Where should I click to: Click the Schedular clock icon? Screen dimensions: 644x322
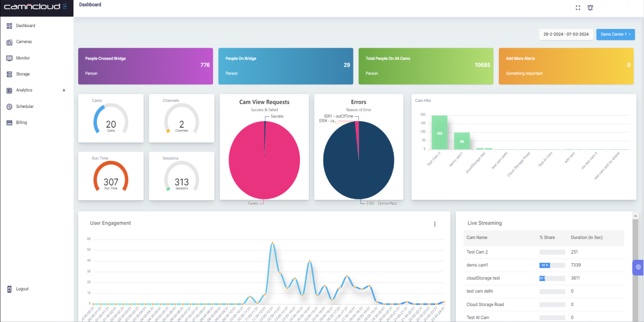tap(9, 107)
